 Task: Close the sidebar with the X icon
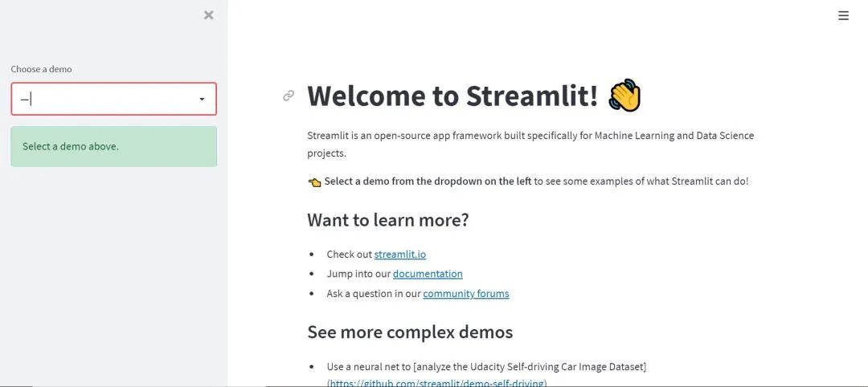(209, 15)
